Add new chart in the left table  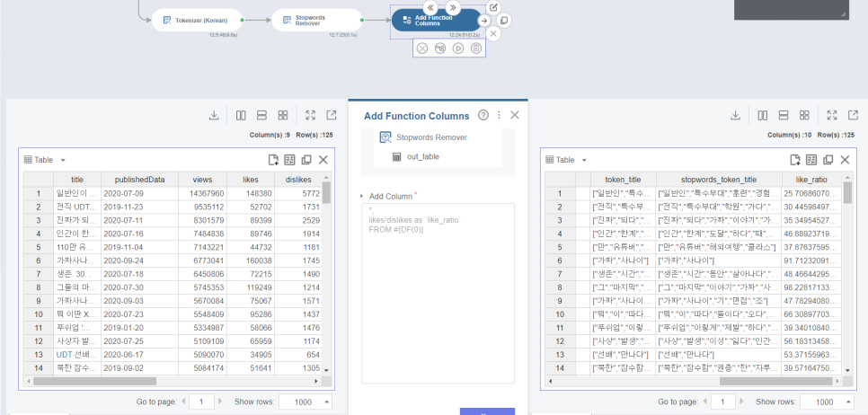273,160
